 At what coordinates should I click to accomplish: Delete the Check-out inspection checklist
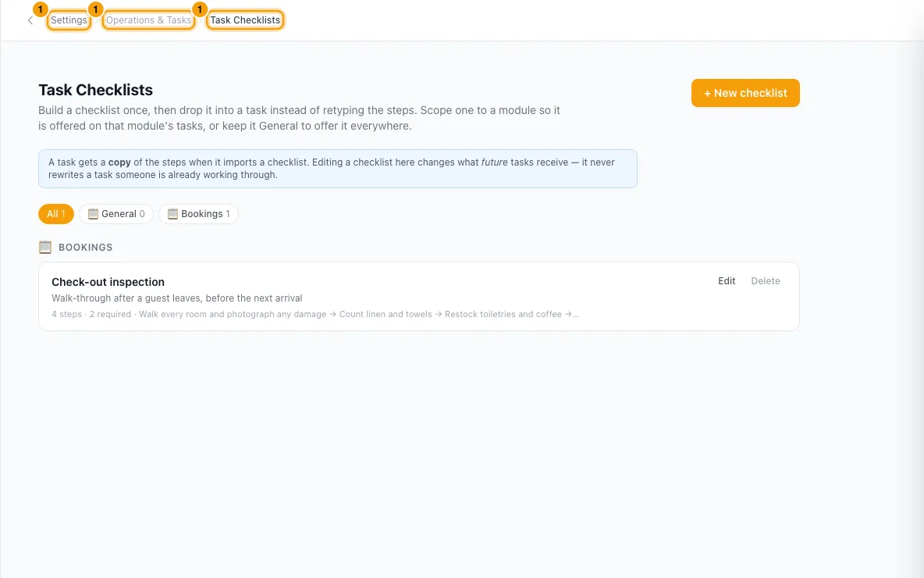click(766, 280)
